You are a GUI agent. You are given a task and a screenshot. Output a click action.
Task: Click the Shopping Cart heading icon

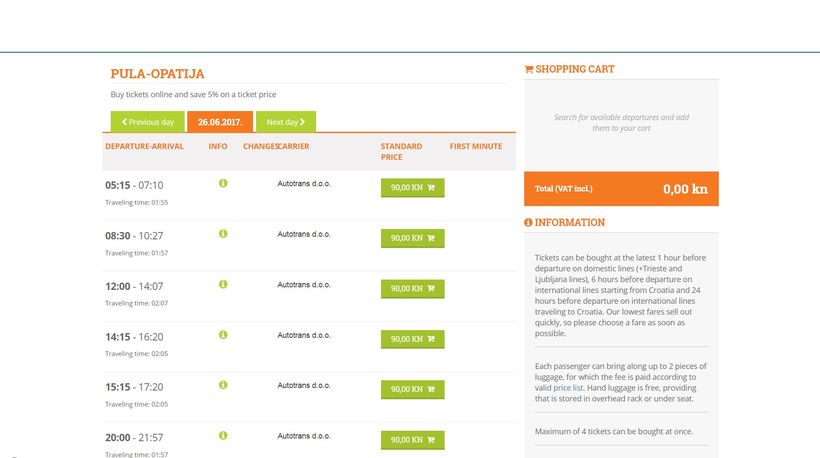529,70
